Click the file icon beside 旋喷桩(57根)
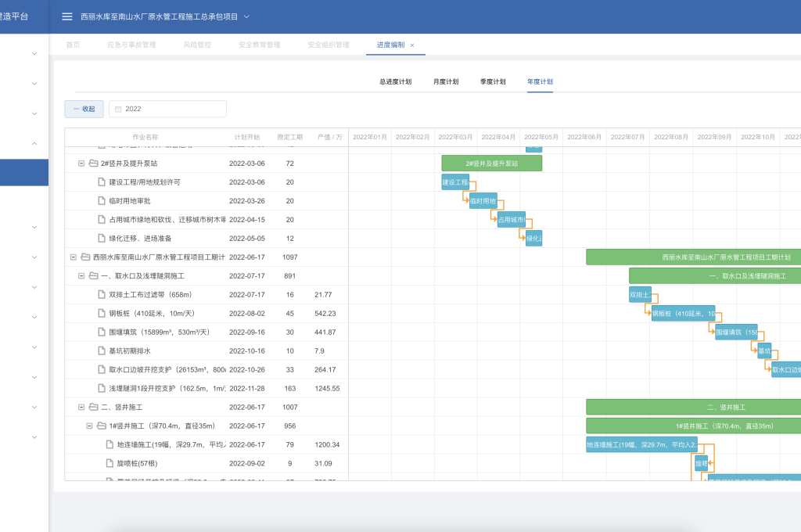Screen dimensions: 801x532 [x=109, y=463]
